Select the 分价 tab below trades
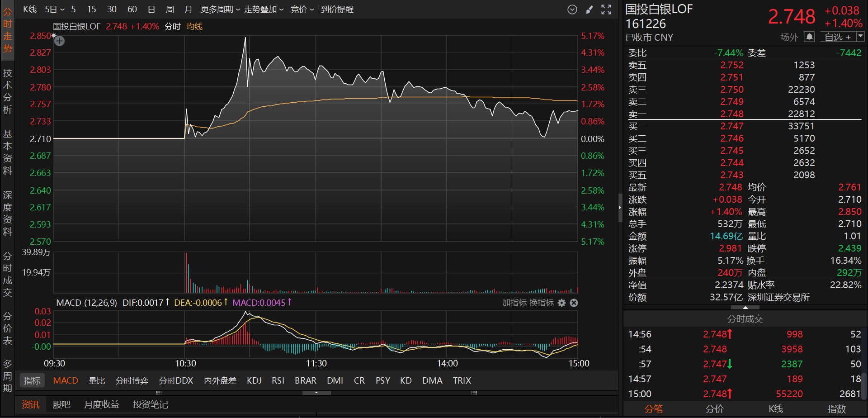The image size is (868, 418). [714, 408]
